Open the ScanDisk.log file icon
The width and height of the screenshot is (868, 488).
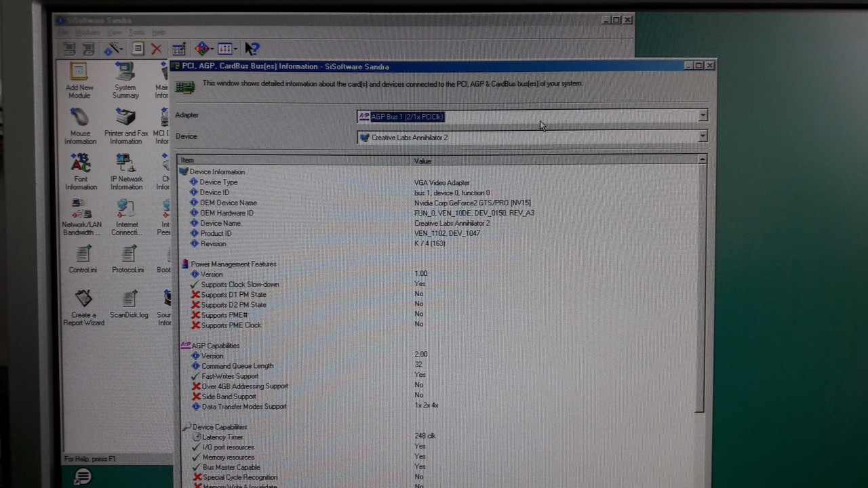129,304
